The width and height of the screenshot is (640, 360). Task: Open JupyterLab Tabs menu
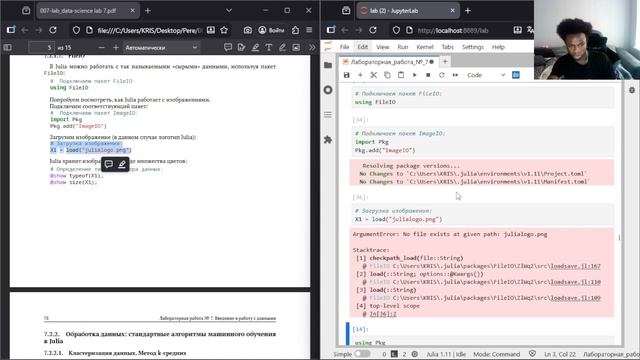(447, 47)
